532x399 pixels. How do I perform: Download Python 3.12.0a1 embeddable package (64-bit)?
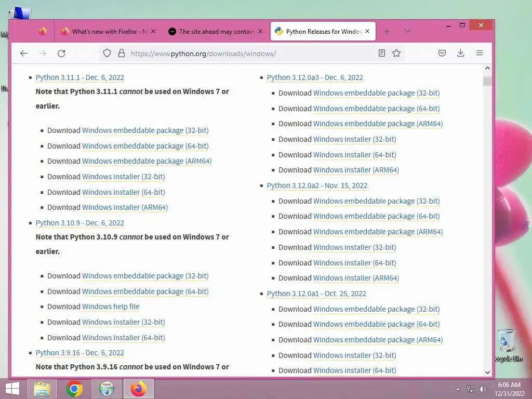pos(376,324)
